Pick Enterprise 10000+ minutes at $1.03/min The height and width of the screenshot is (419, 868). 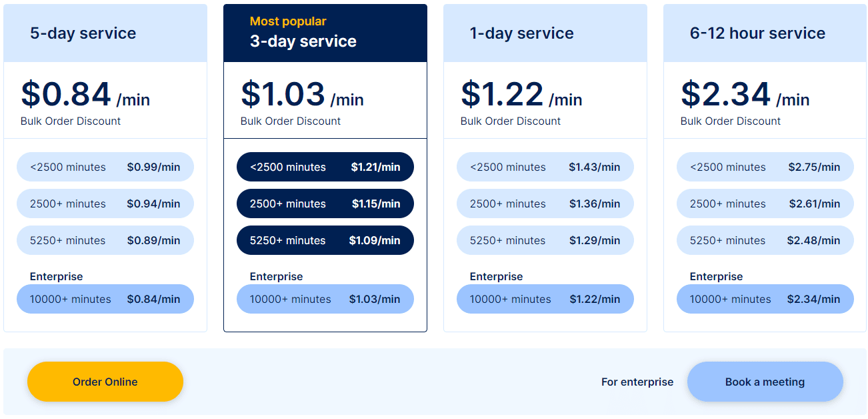coord(325,299)
